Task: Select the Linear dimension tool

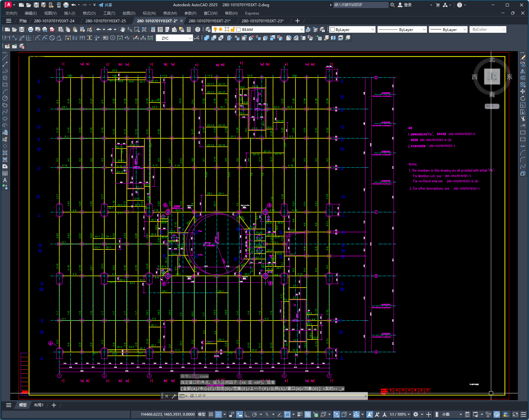Action: coord(7,38)
